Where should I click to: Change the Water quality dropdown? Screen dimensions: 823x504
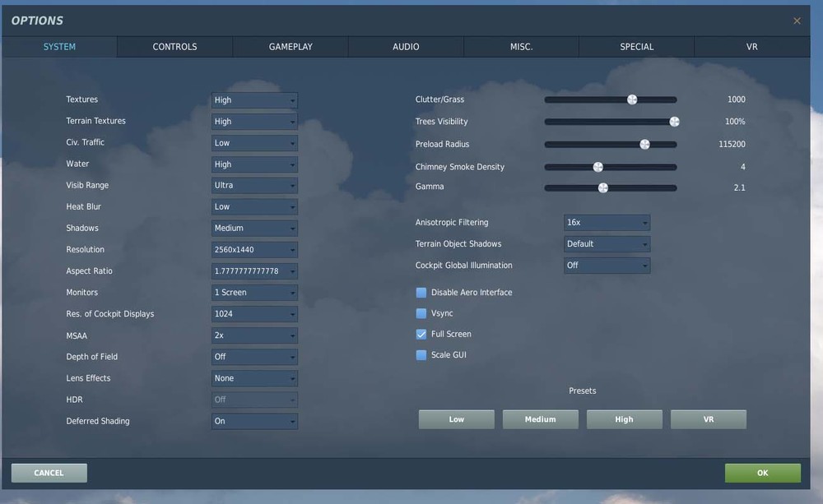[254, 164]
